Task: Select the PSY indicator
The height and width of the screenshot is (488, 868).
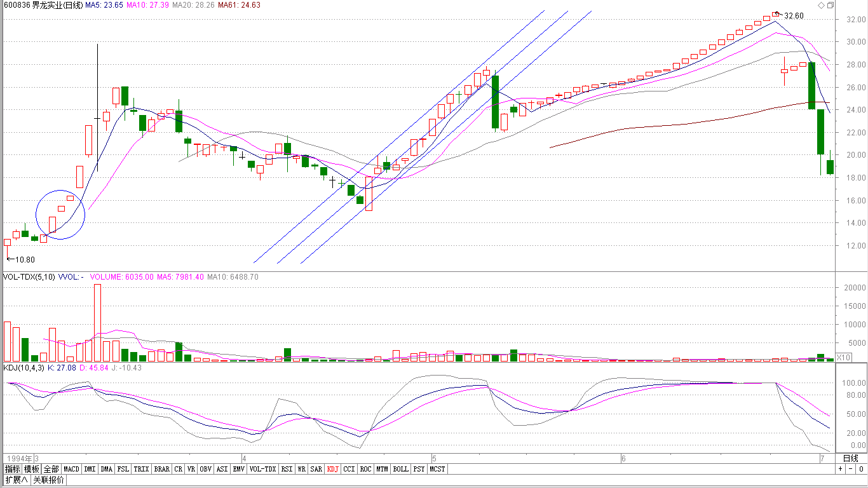Action: coord(419,469)
